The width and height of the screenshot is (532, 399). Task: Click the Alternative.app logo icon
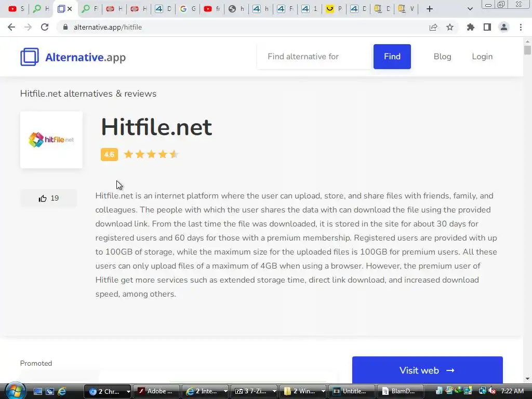(x=30, y=57)
